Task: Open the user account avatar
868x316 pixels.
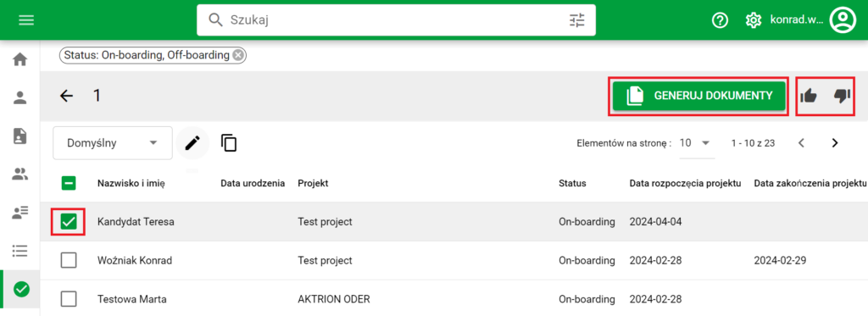Action: coord(843,20)
